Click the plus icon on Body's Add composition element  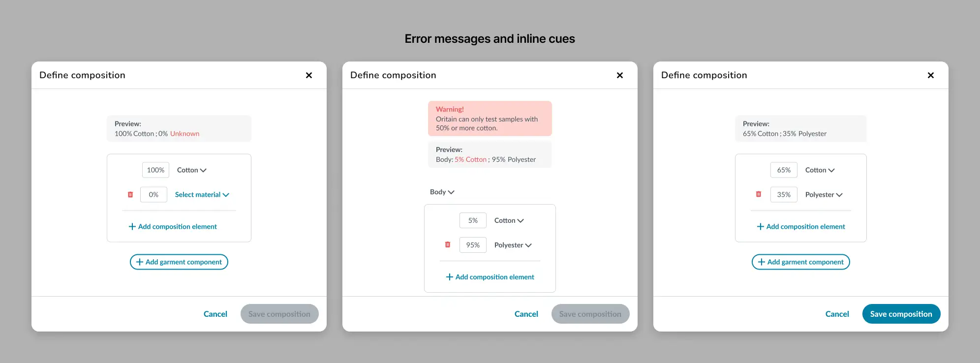[449, 277]
